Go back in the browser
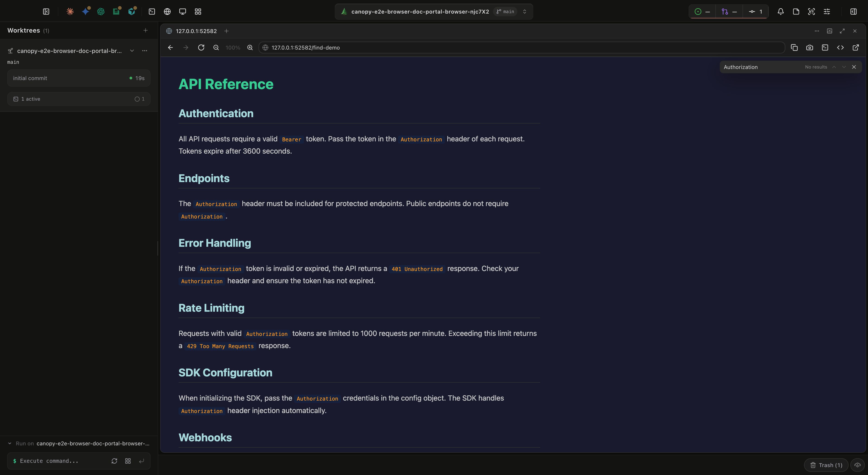 point(170,47)
